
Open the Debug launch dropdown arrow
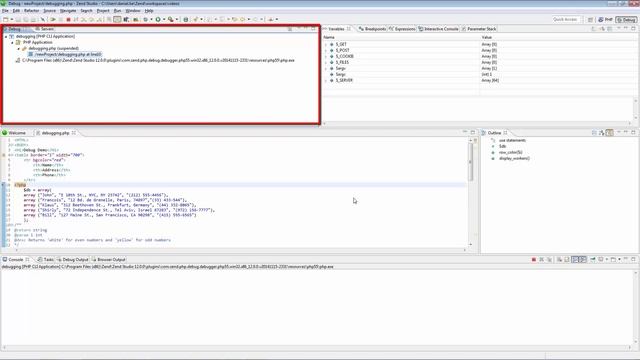tap(151, 19)
